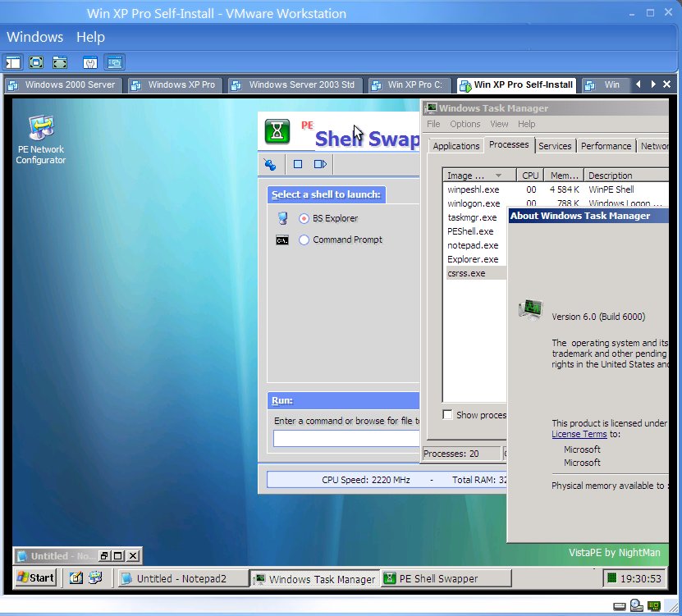Click the CPU column header
Screen dimensions: 682x616
[x=530, y=176]
